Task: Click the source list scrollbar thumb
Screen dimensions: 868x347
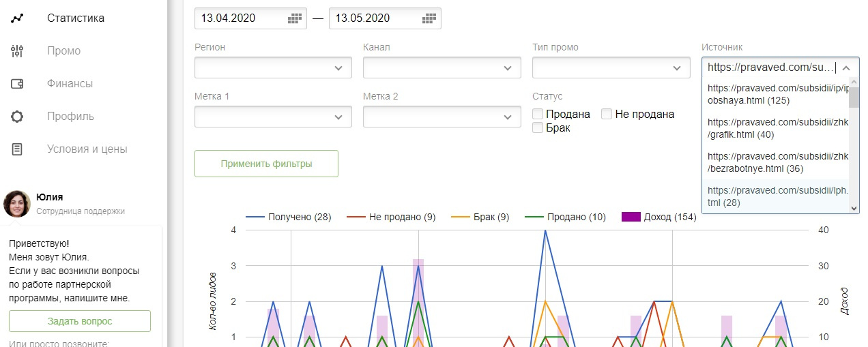Action: [854, 96]
